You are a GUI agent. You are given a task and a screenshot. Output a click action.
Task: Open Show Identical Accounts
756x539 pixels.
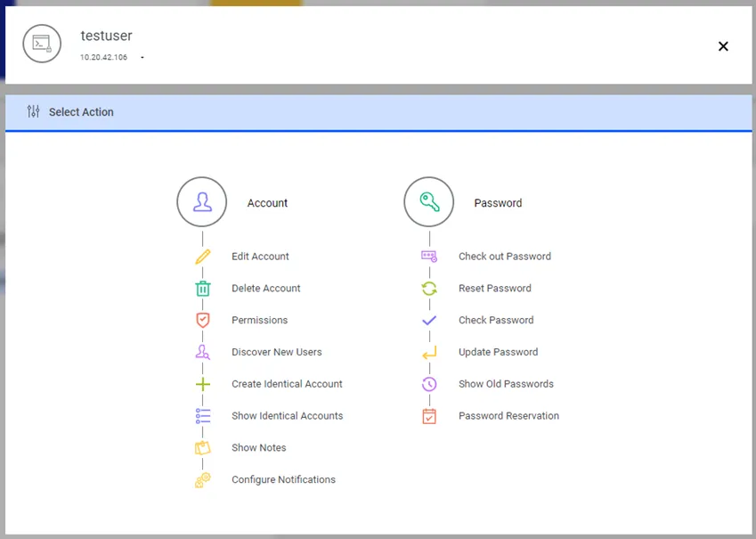coord(288,415)
